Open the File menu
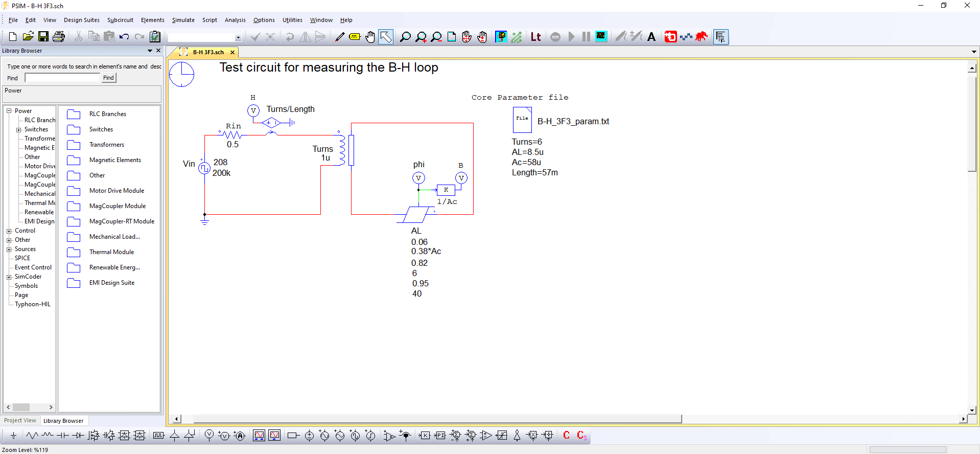 [13, 20]
